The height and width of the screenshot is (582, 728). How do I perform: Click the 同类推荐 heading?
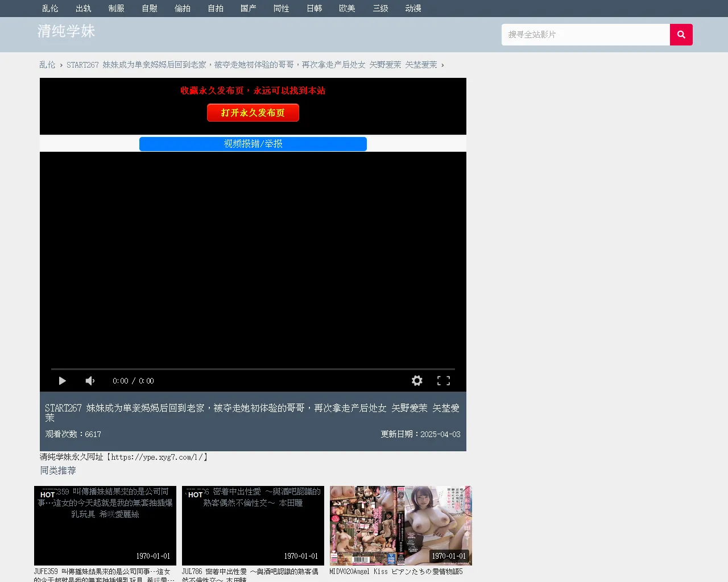pos(58,471)
